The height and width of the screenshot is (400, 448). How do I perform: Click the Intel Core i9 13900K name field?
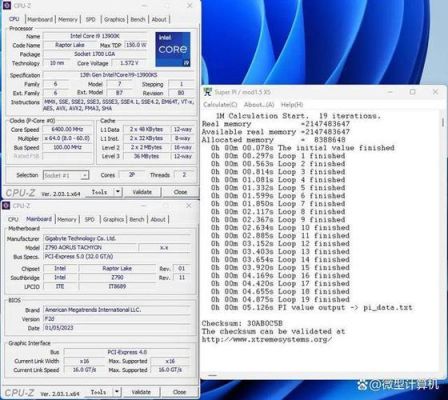(95, 36)
